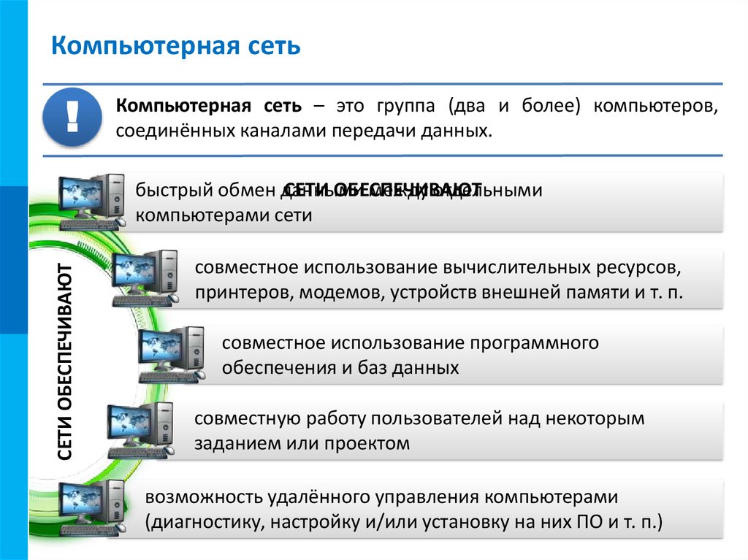The image size is (748, 560).
Task: Select the computer icon for remote management
Action: click(91, 507)
